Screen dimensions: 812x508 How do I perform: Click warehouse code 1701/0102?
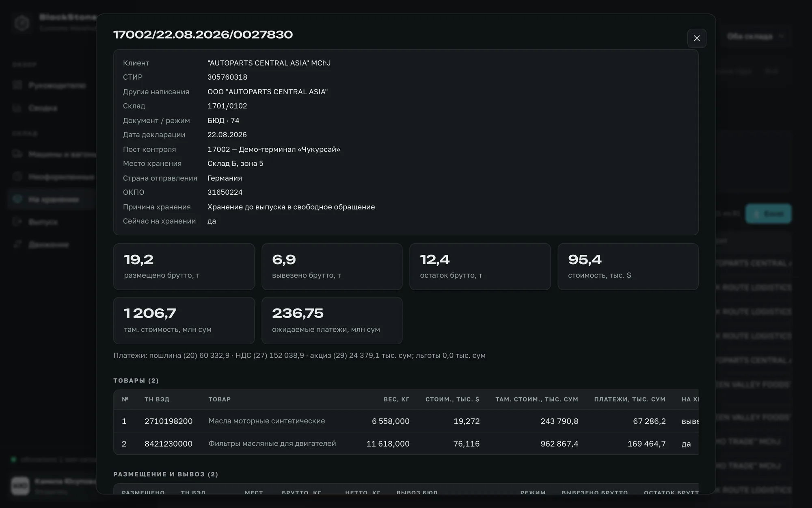[227, 106]
